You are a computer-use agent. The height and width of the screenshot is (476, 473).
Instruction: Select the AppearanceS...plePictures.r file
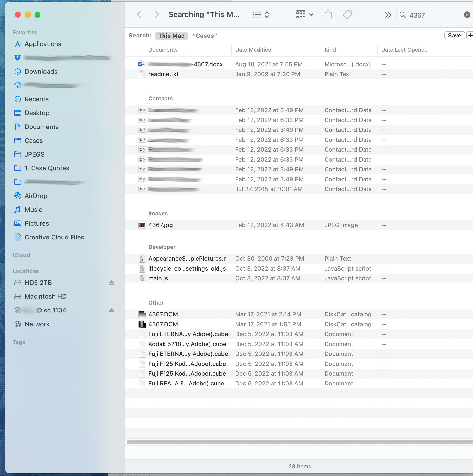pyautogui.click(x=299, y=259)
